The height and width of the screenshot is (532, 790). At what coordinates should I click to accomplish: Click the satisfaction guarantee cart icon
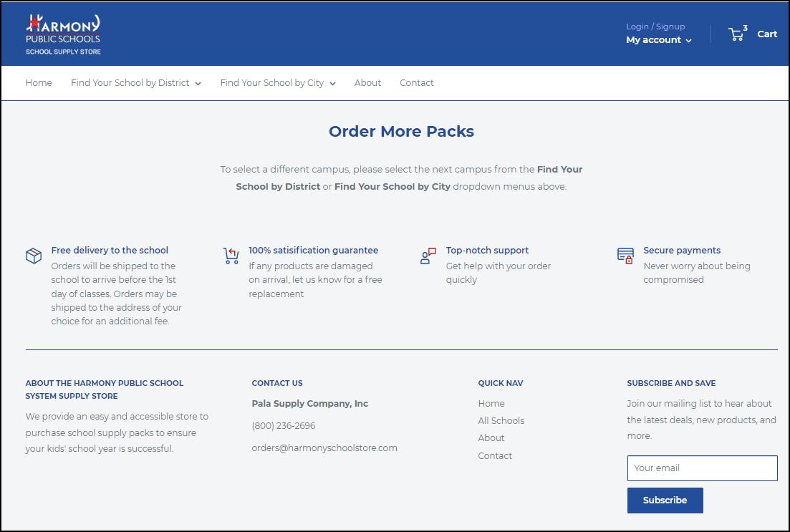231,256
